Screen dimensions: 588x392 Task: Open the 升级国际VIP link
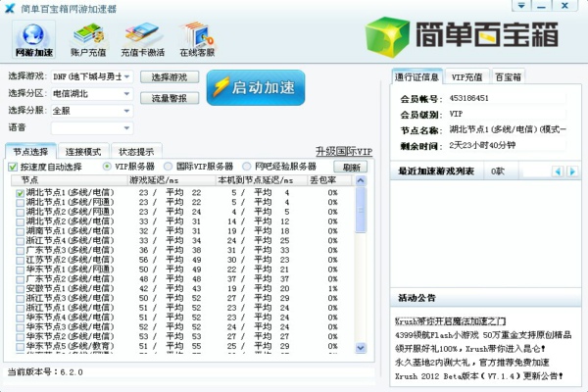[344, 151]
